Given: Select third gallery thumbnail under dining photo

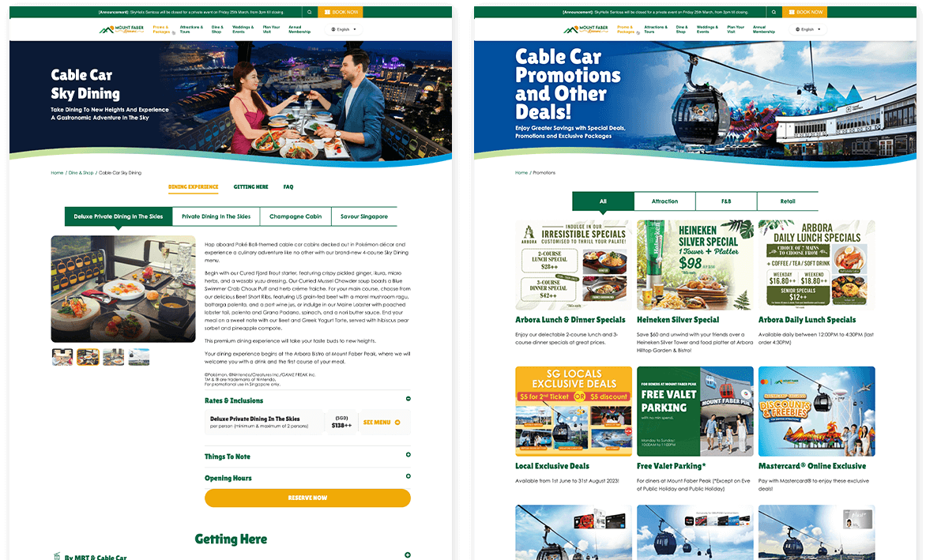Looking at the screenshot, I should click(x=114, y=357).
